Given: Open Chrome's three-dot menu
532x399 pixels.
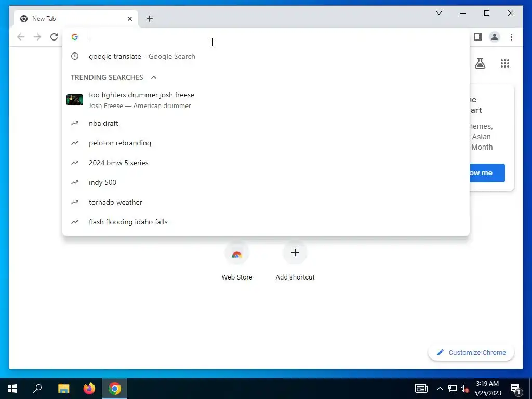Looking at the screenshot, I should coord(511,37).
